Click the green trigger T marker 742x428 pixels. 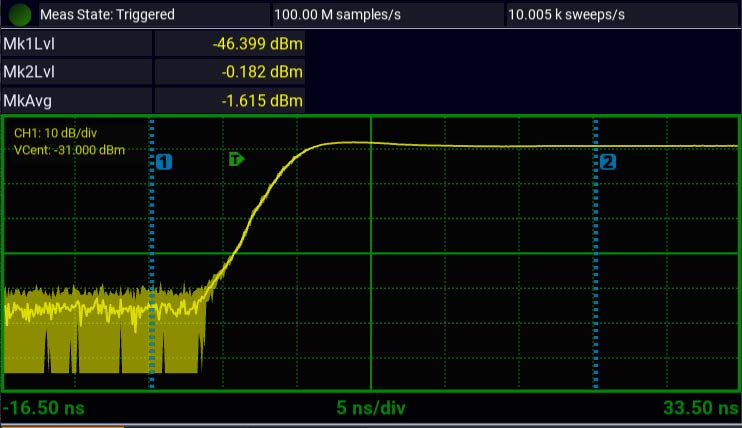[236, 159]
